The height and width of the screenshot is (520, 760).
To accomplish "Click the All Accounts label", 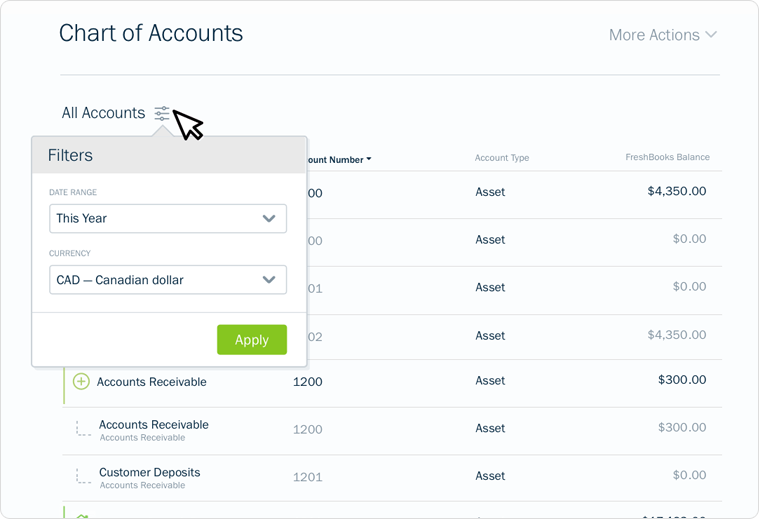I will point(103,113).
